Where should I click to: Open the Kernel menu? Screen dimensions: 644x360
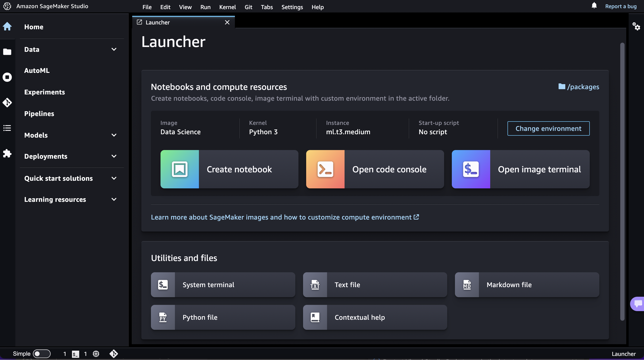[227, 7]
